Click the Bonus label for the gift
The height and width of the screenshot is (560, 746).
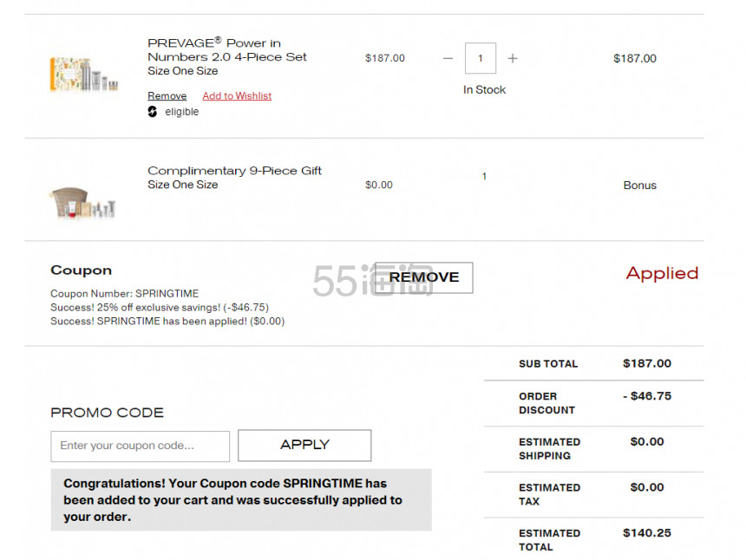click(640, 186)
